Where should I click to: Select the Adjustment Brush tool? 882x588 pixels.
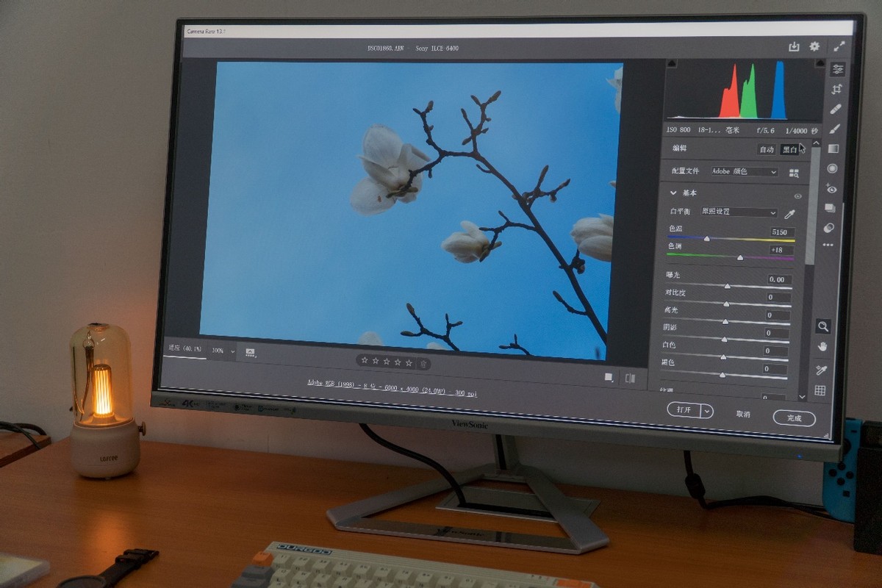[x=835, y=129]
